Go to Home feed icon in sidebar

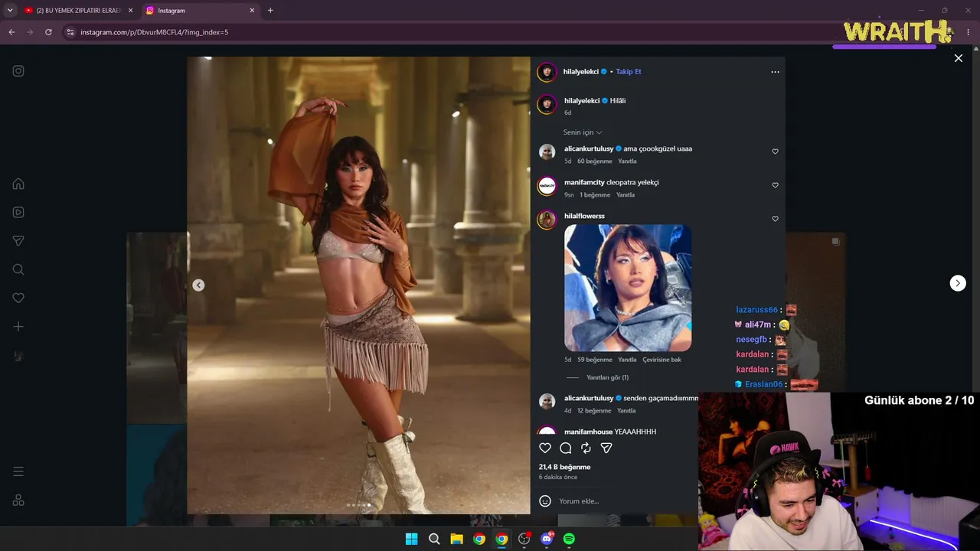pyautogui.click(x=18, y=184)
